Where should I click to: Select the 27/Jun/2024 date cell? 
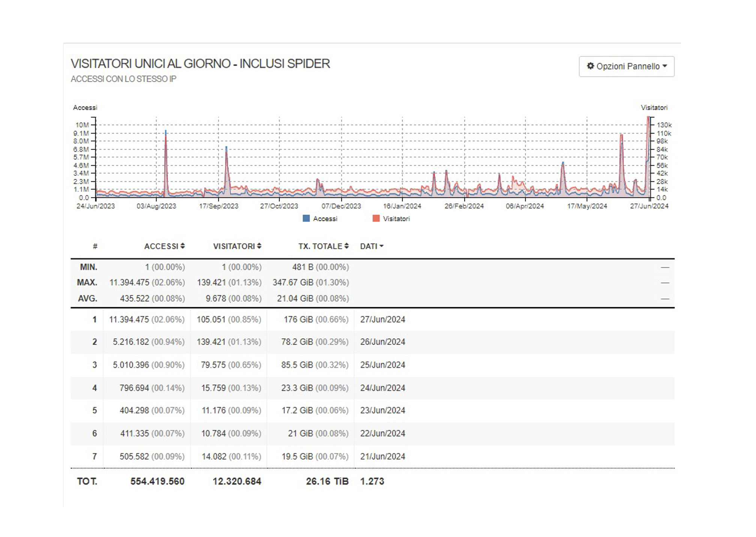pos(382,319)
